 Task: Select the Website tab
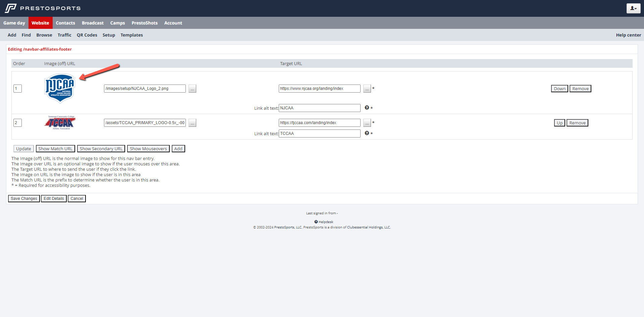(40, 23)
